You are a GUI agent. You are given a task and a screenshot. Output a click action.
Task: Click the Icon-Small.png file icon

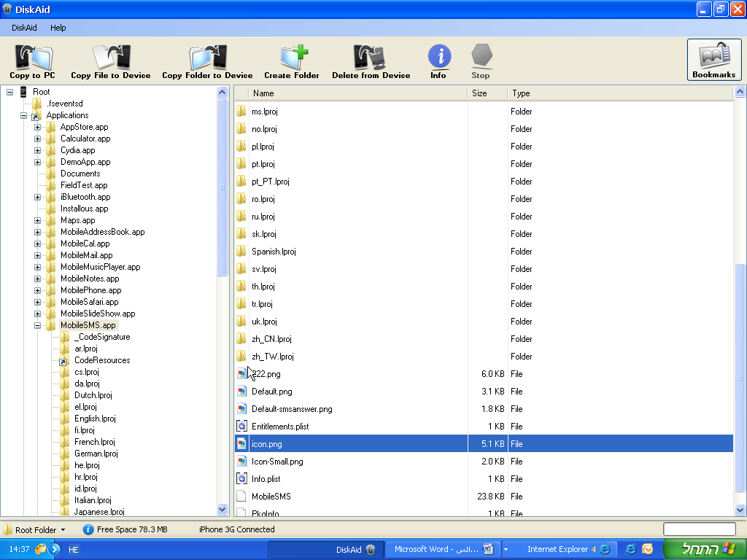[x=241, y=462]
